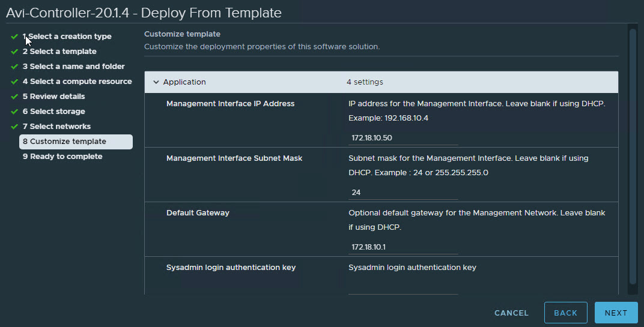Click the green checkmark beside Select storage
Image resolution: width=644 pixels, height=327 pixels.
tap(14, 112)
